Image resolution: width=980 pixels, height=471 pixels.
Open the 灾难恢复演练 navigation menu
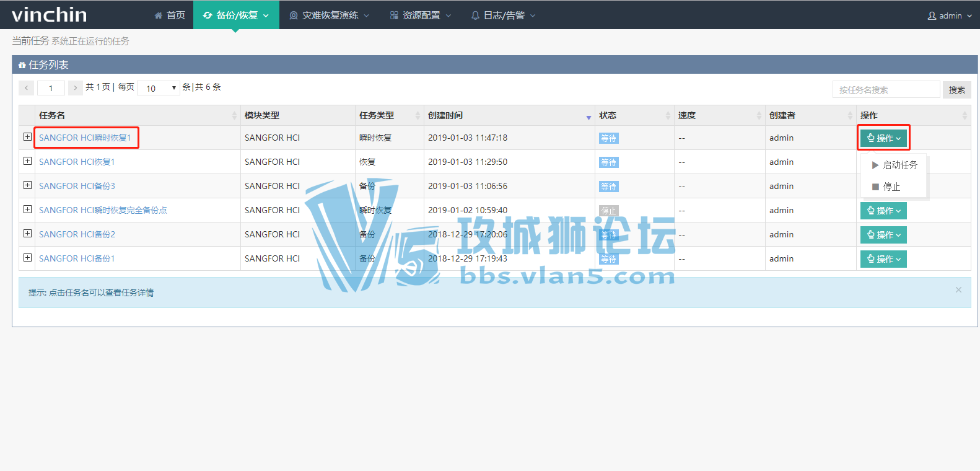tap(329, 15)
